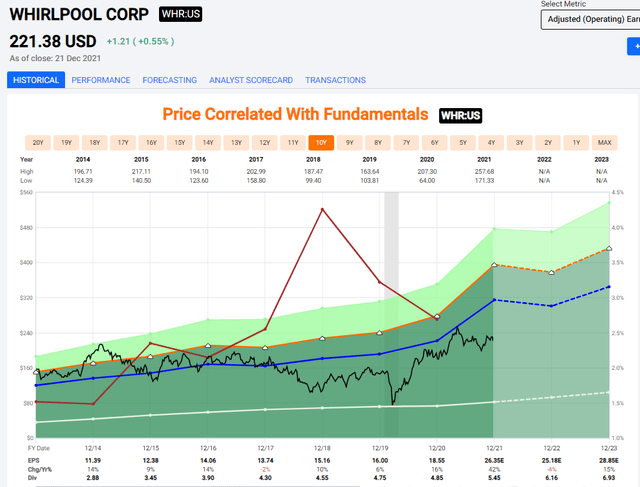This screenshot has width=640, height=487.
Task: Open the Select Metric dropdown
Action: (x=590, y=20)
